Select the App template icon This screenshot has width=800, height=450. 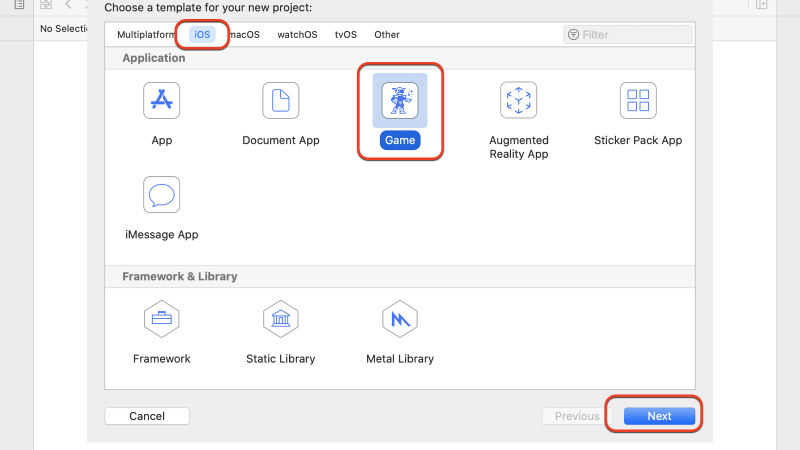point(161,101)
